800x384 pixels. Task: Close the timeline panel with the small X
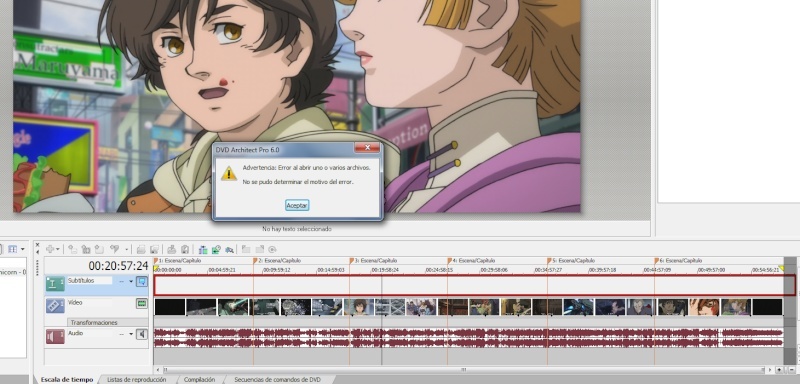37,245
